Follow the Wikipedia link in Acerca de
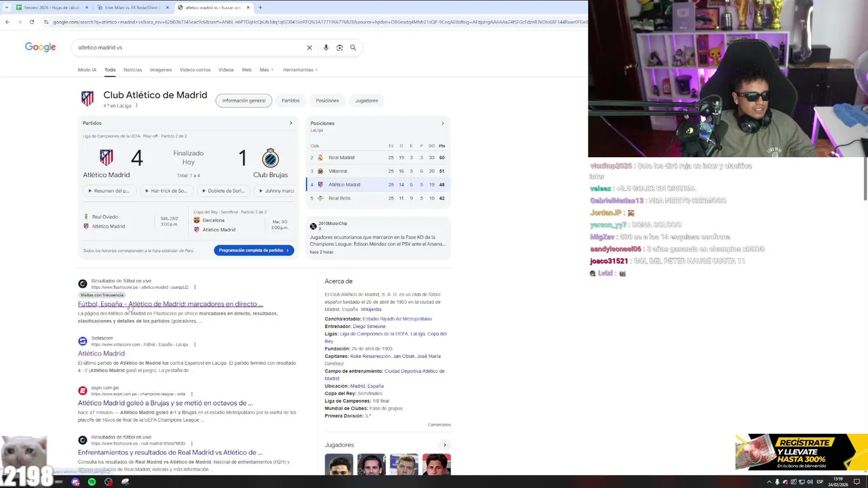868x488 pixels. (x=371, y=309)
